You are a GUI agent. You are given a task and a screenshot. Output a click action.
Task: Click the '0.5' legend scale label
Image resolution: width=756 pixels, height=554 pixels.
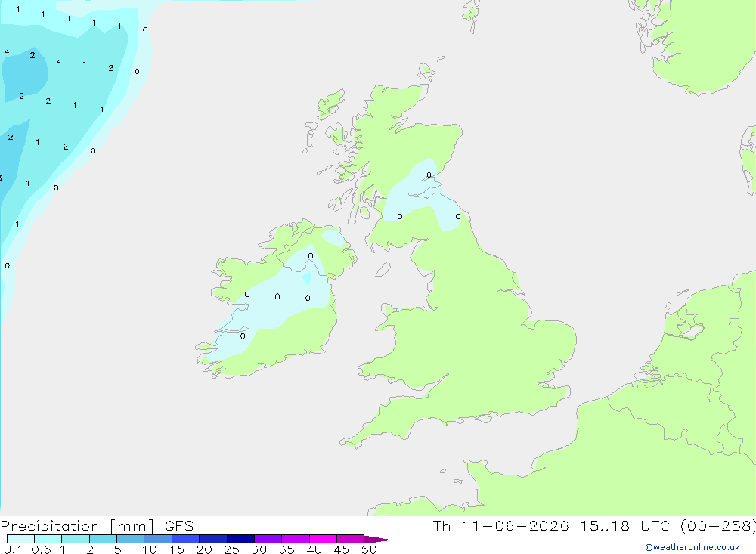click(41, 549)
